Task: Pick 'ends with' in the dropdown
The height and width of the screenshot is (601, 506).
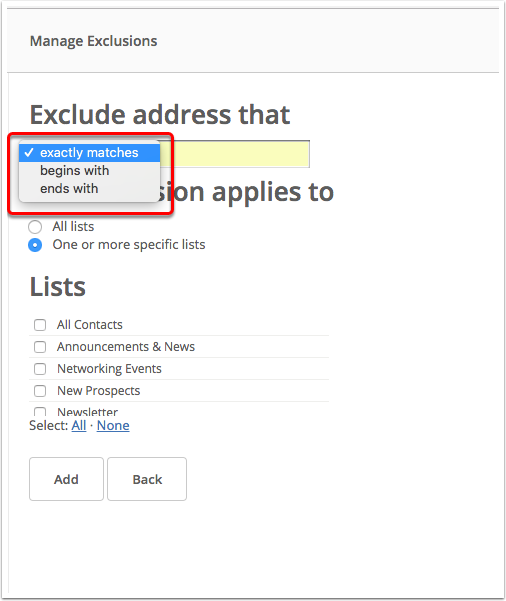Action: pyautogui.click(x=89, y=189)
